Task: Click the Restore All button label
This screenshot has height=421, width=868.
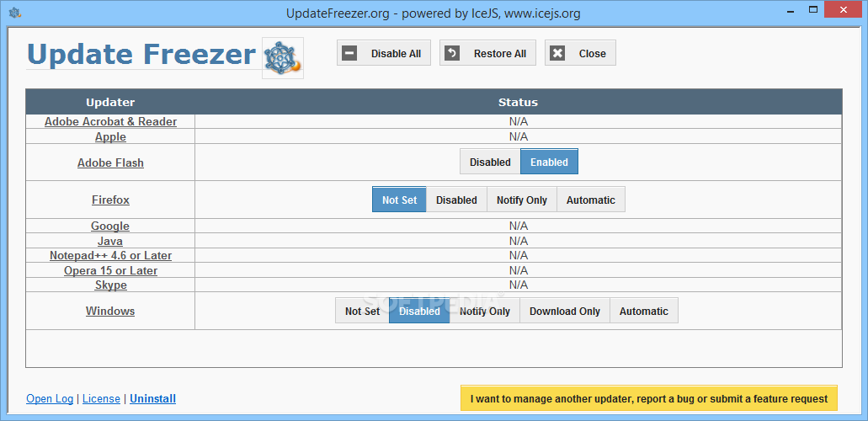Action: pos(500,54)
